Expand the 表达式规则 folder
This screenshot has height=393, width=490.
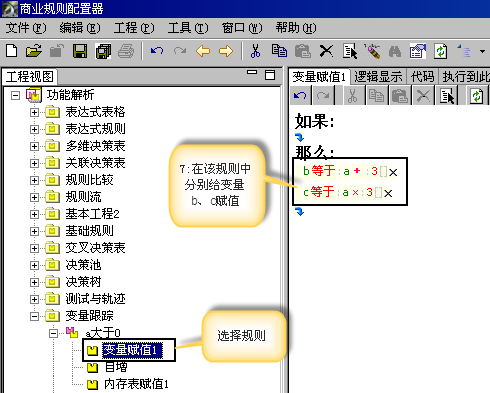(x=34, y=129)
